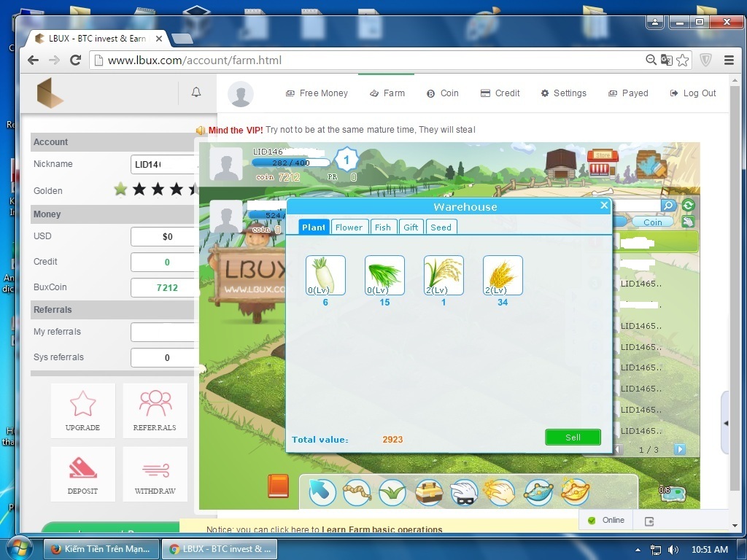The height and width of the screenshot is (560, 747).
Task: Switch to the Seed tab
Action: (x=441, y=227)
